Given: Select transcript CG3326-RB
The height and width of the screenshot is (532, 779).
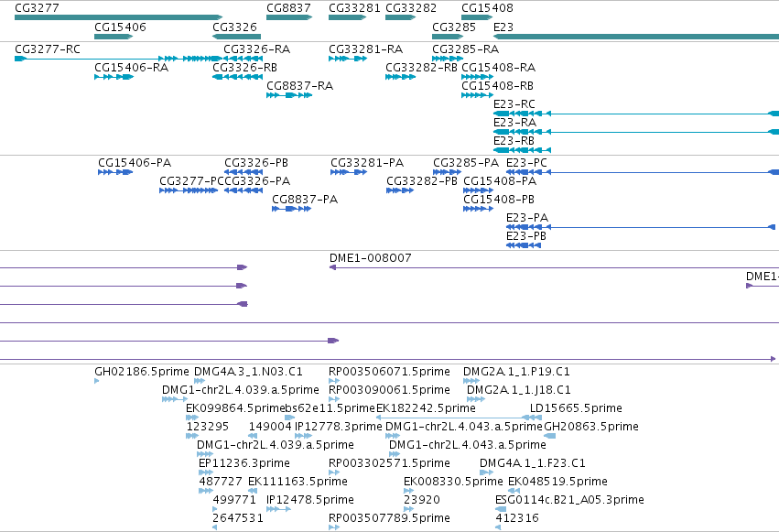Looking at the screenshot, I should [x=237, y=77].
